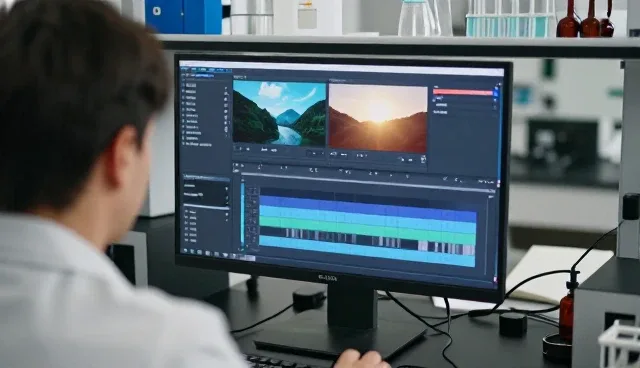Click the blue icon at the right end of the red bar
The width and height of the screenshot is (640, 368).
[x=496, y=93]
